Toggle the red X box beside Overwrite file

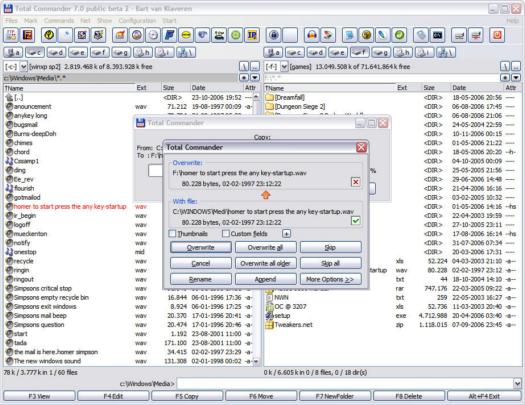[x=356, y=182]
